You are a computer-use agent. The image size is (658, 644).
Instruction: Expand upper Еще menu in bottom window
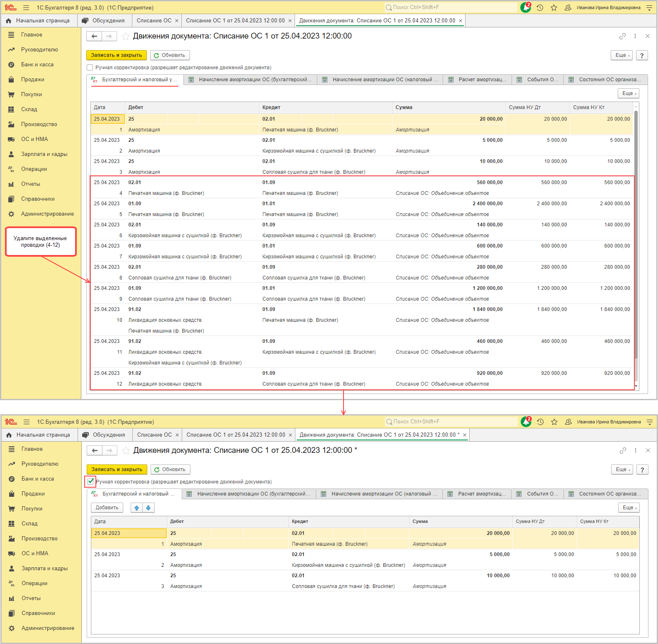[622, 469]
